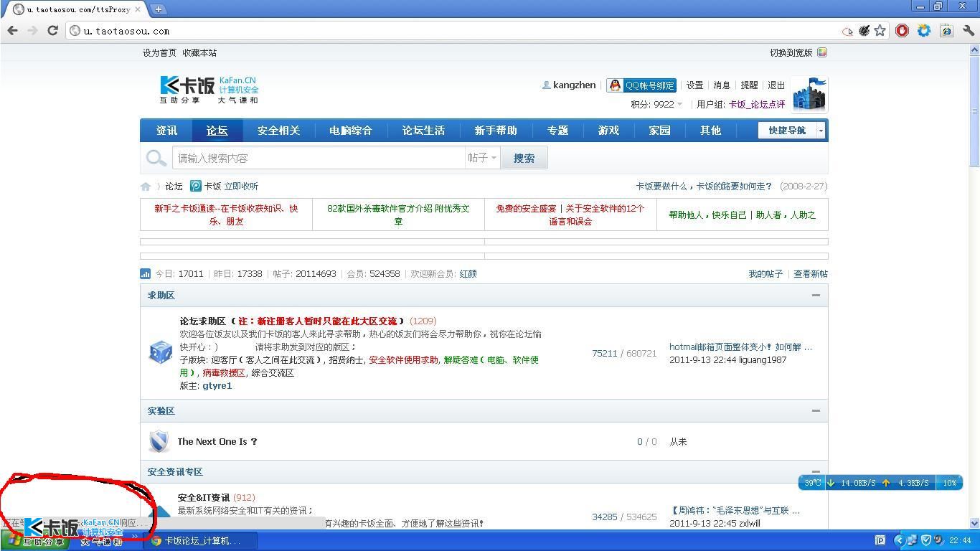Go back with the browser back arrow
980x551 pixels.
click(12, 31)
